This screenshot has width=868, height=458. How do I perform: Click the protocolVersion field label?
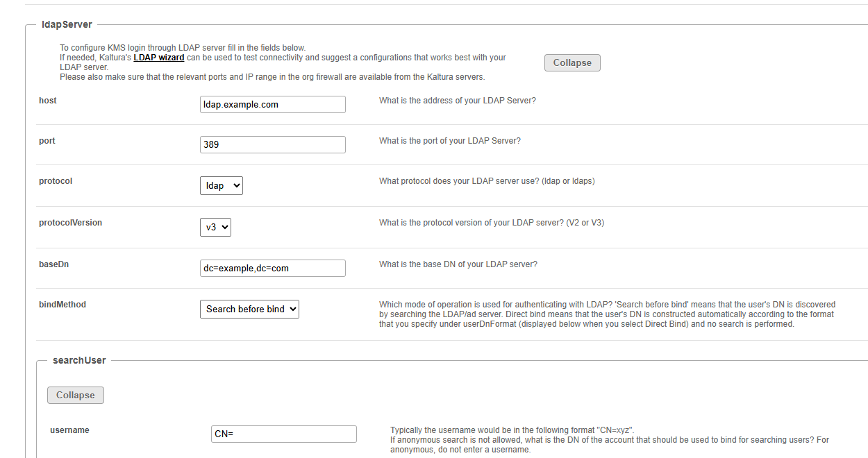tap(70, 223)
